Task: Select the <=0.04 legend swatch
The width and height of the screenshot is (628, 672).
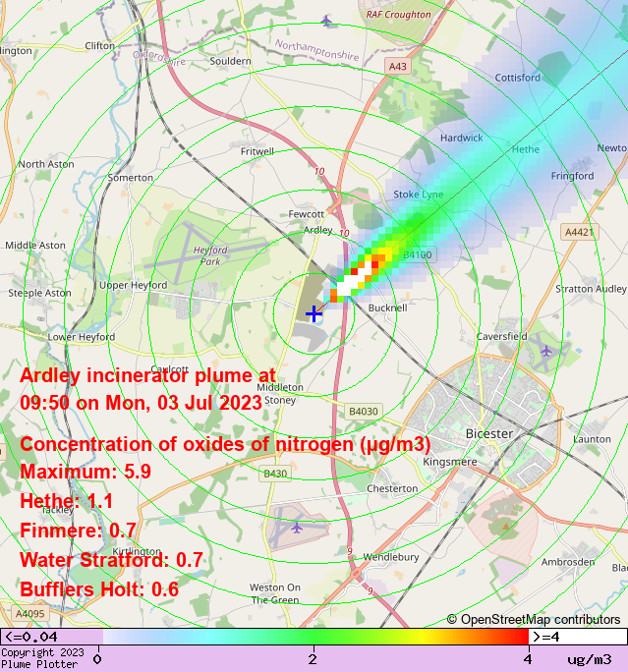Action: [x=51, y=637]
